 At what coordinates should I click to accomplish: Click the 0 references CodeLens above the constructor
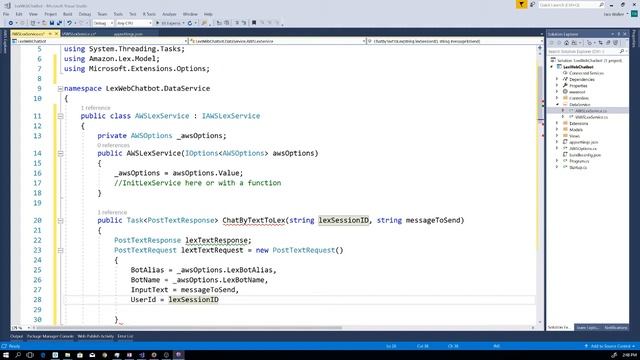[x=113, y=145]
